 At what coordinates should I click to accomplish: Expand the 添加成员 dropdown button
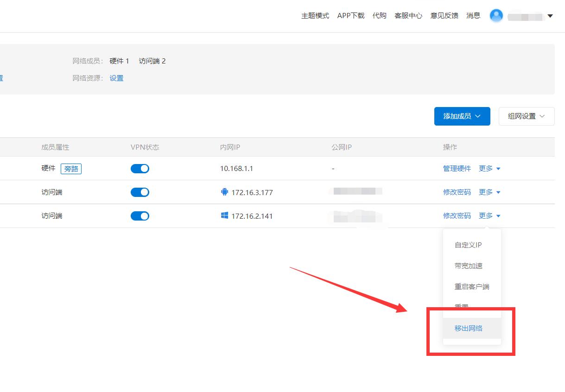pos(462,116)
